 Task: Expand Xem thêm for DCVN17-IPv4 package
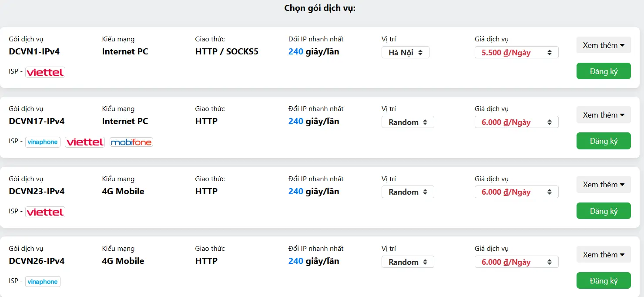[x=603, y=115]
